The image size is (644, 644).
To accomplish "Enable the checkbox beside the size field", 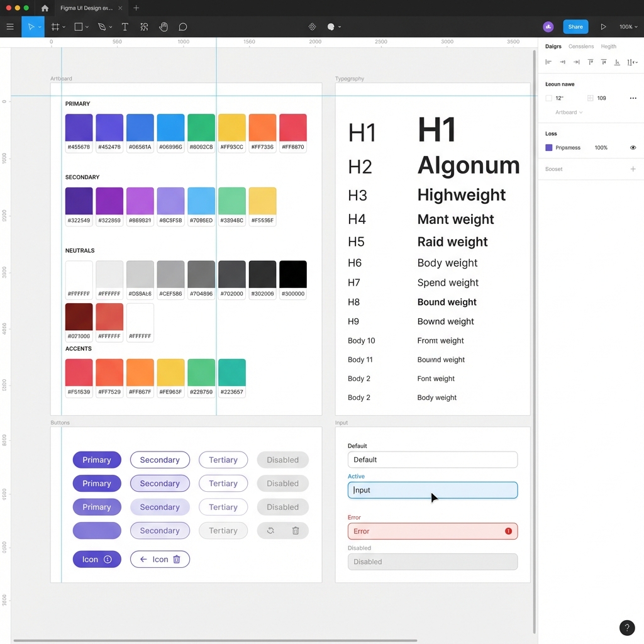I will click(x=548, y=98).
